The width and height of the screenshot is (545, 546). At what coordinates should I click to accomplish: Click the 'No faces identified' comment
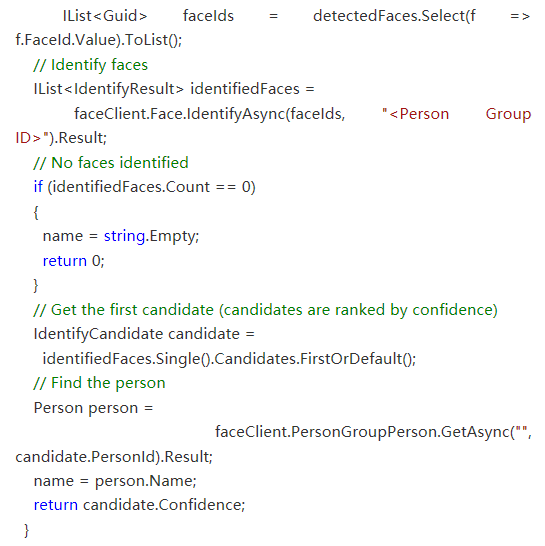pos(111,163)
